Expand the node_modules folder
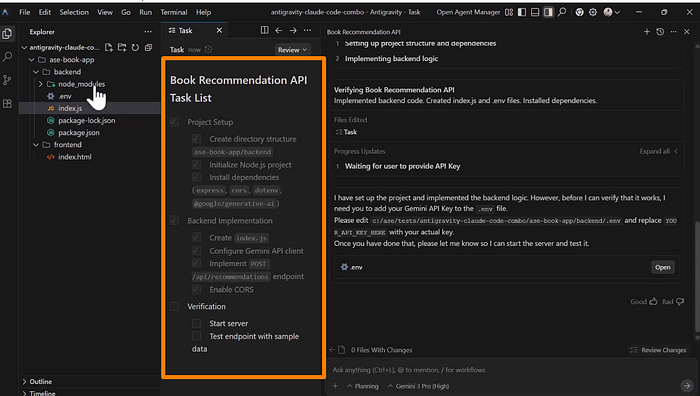Image resolution: width=700 pixels, height=396 pixels. point(41,84)
